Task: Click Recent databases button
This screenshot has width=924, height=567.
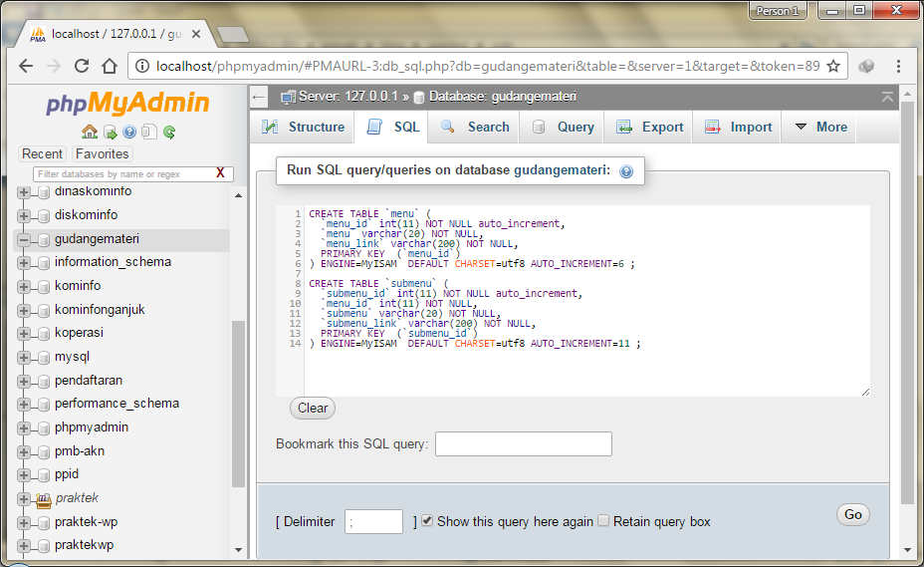Action: (x=42, y=154)
